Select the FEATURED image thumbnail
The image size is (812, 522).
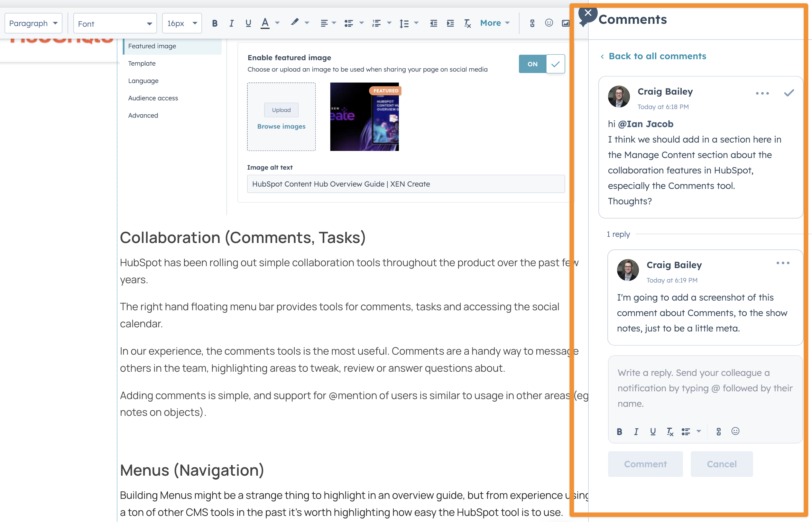(x=364, y=117)
